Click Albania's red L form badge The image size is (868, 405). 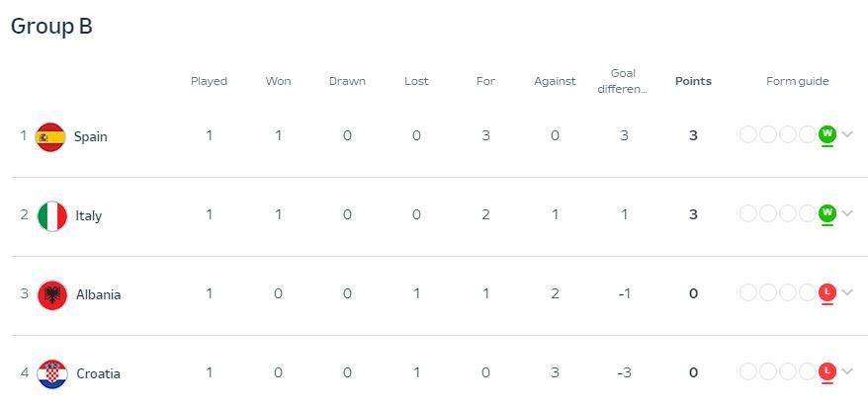coord(827,291)
